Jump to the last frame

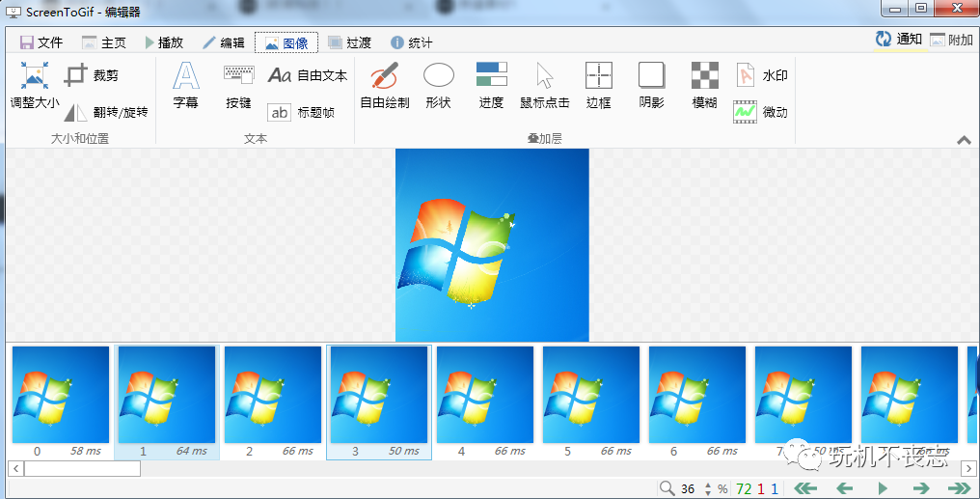(x=960, y=488)
